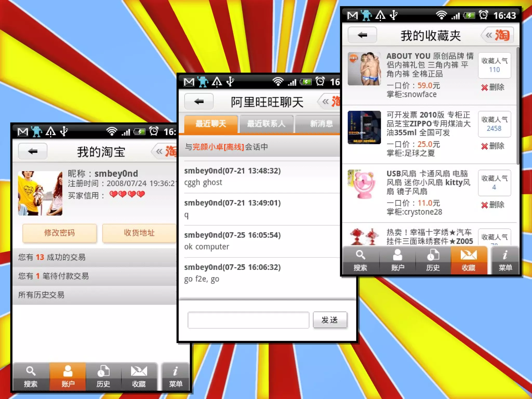This screenshot has width=532, height=399.
Task: Tap 收藏人气 2458 box
Action: 495,124
